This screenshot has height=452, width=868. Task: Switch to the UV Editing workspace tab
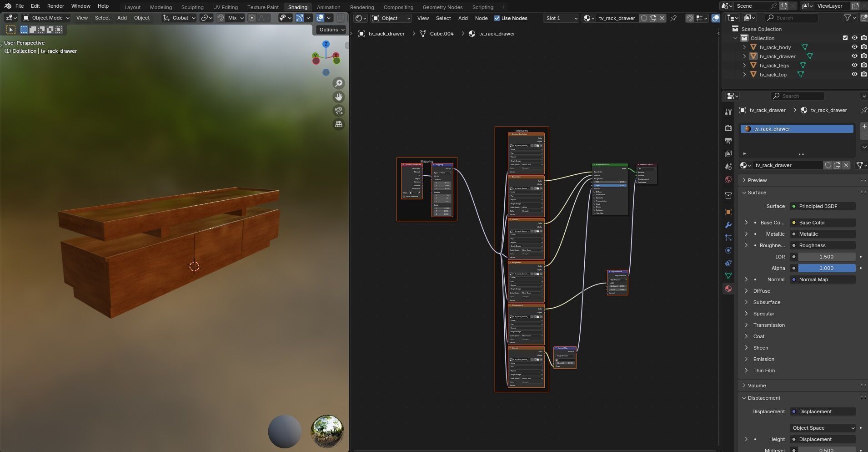tap(226, 7)
